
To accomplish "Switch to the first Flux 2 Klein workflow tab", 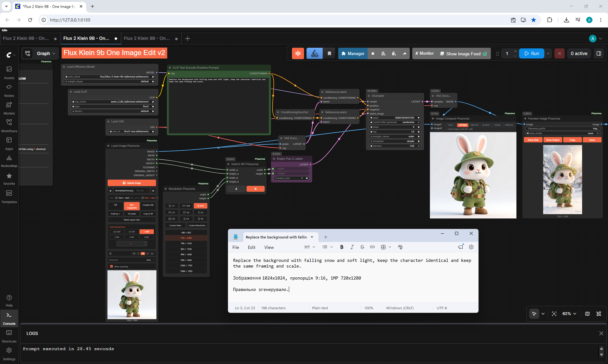I will point(30,39).
